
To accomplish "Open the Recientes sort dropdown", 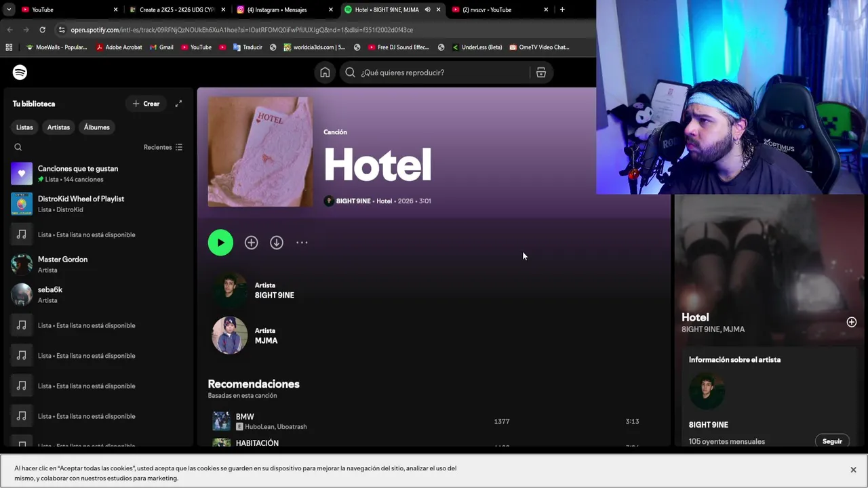I will 163,147.
